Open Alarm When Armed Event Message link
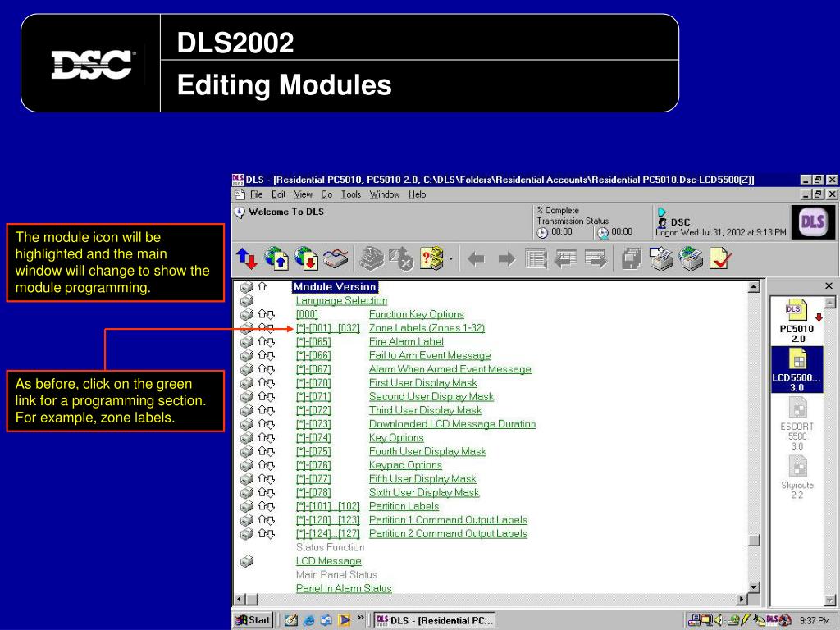Viewport: 840px width, 630px height. click(450, 369)
